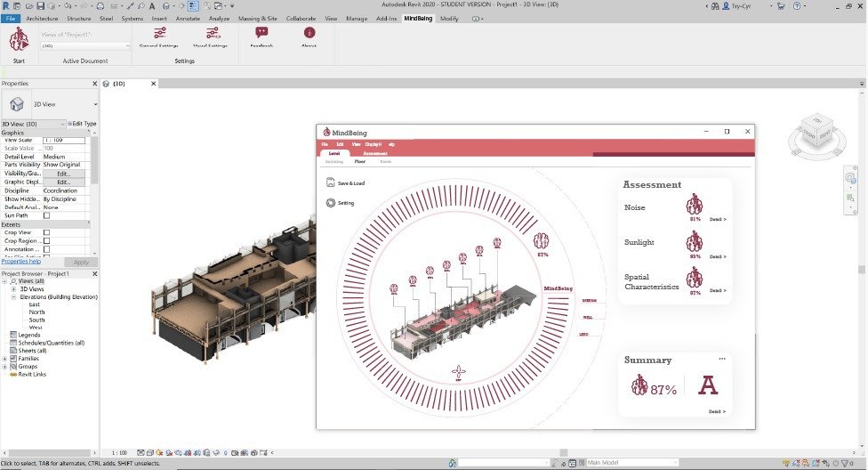Open the Summary card three-dot menu
The image size is (868, 470).
[722, 359]
